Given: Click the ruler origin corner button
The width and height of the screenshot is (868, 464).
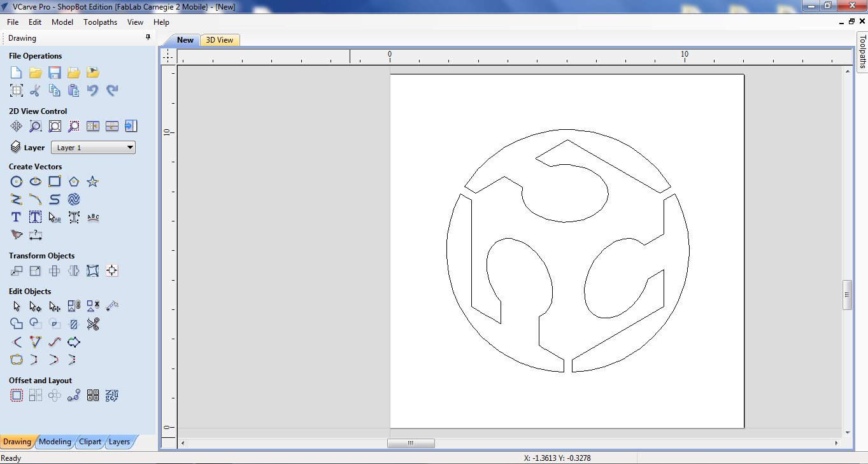Looking at the screenshot, I should (x=168, y=57).
